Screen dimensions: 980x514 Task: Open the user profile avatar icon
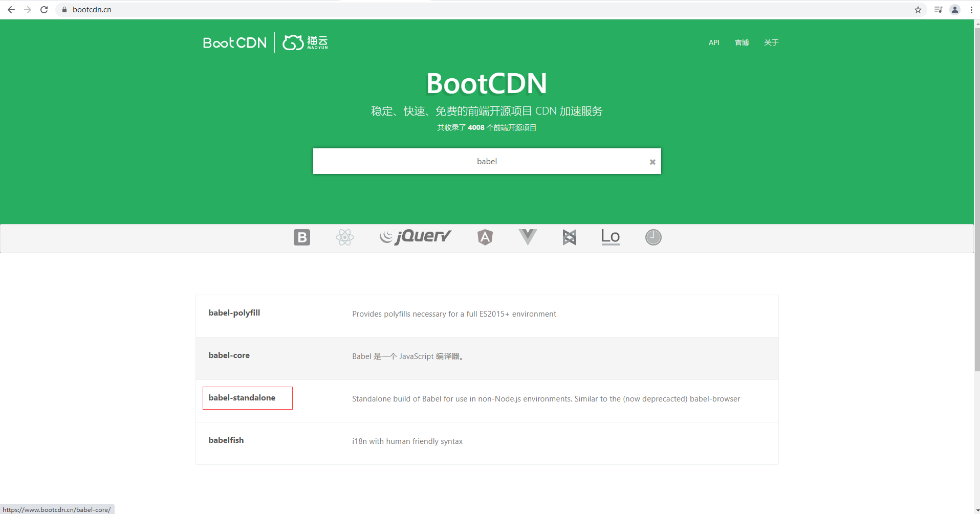[x=955, y=10]
